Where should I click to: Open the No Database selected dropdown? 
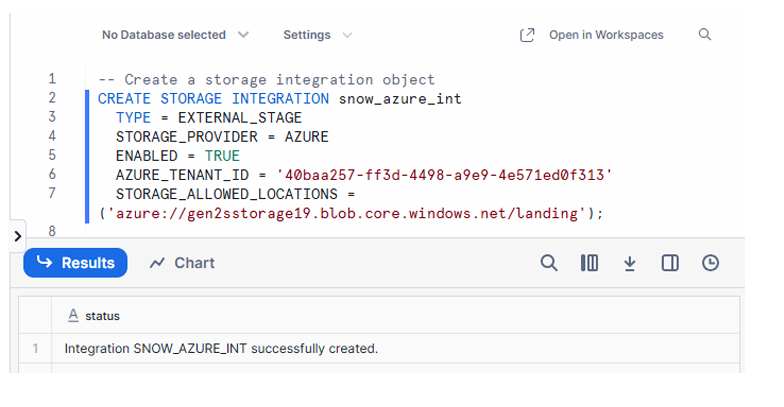(175, 35)
